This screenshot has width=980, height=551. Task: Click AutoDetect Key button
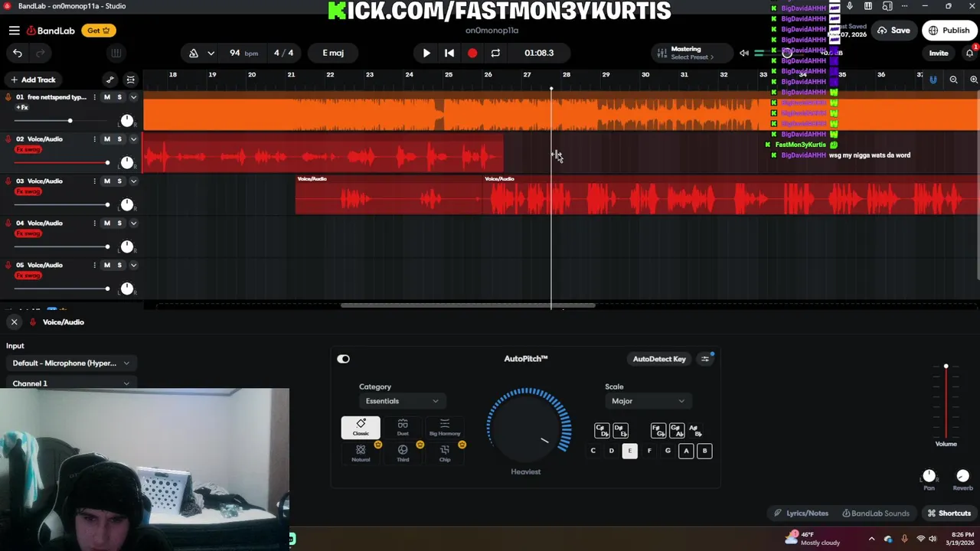[x=659, y=359]
